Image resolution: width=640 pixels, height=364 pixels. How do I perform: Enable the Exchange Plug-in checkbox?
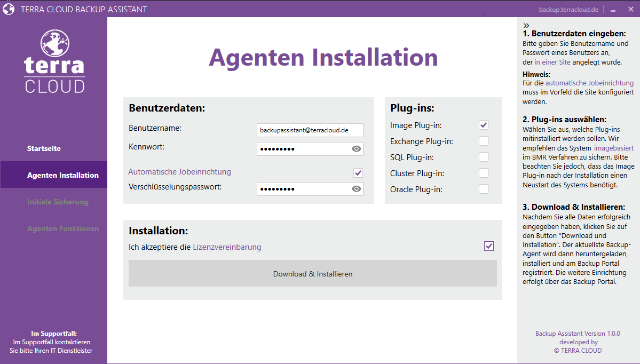(x=484, y=141)
